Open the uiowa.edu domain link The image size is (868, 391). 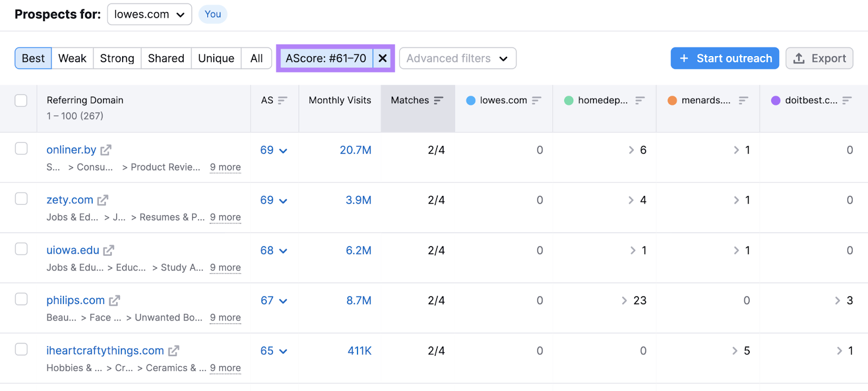(73, 250)
